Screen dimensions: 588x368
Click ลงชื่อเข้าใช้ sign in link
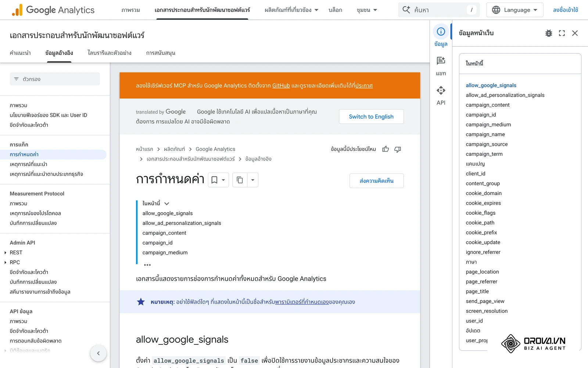click(x=565, y=10)
